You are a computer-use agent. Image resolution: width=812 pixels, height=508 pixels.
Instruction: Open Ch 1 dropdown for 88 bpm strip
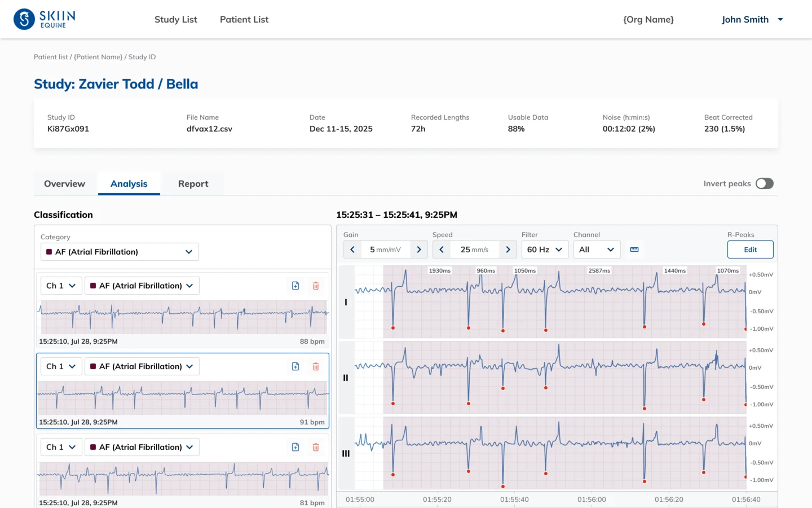pyautogui.click(x=61, y=286)
